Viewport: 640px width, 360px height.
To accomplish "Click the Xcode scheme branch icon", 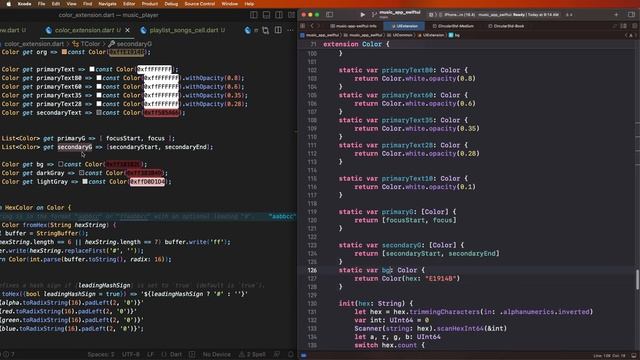I will point(374,15).
